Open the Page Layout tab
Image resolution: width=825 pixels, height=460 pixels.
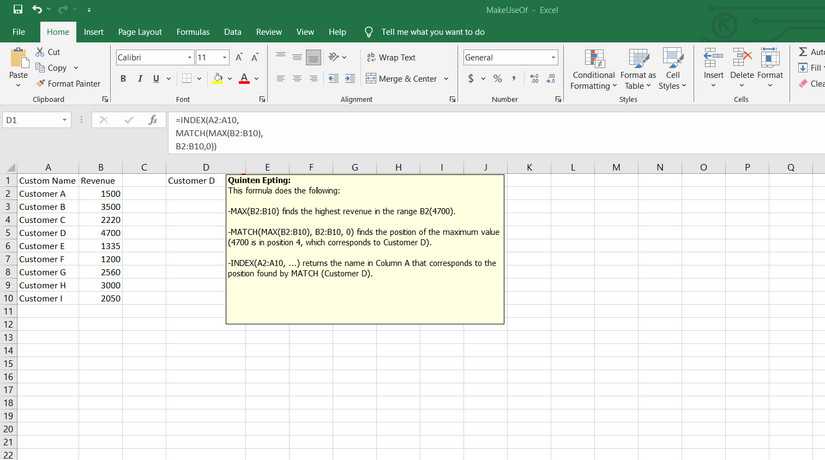140,32
